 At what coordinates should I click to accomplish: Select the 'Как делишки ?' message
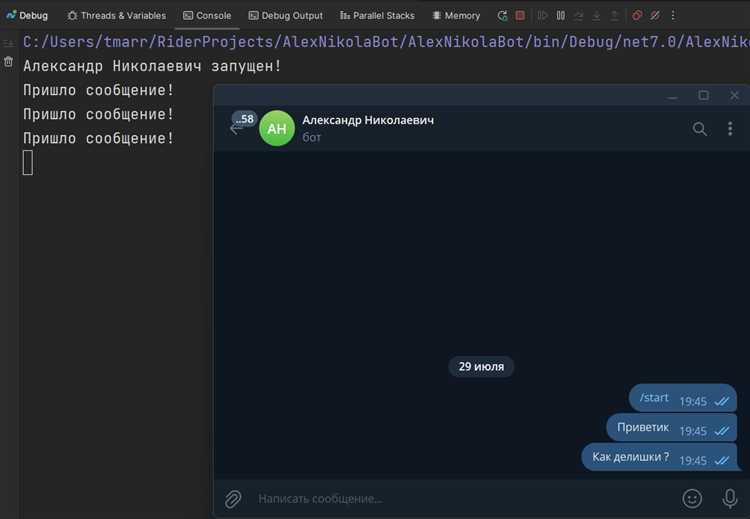coord(660,457)
